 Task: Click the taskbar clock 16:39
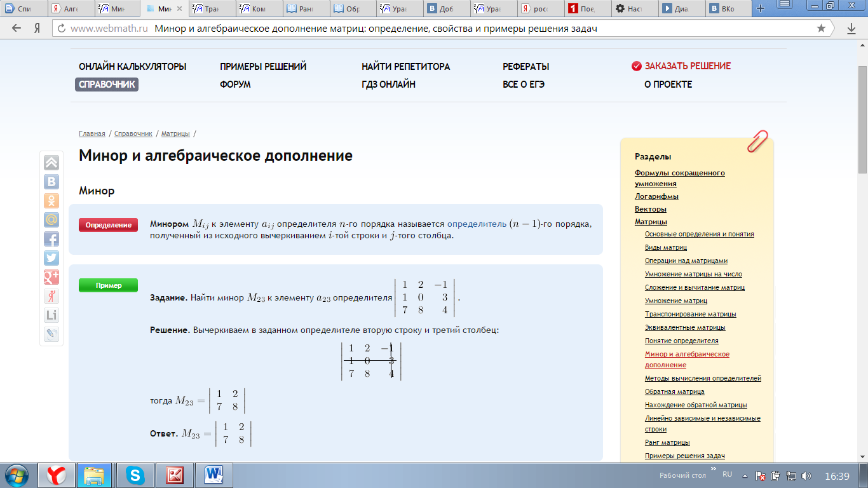coord(837,476)
